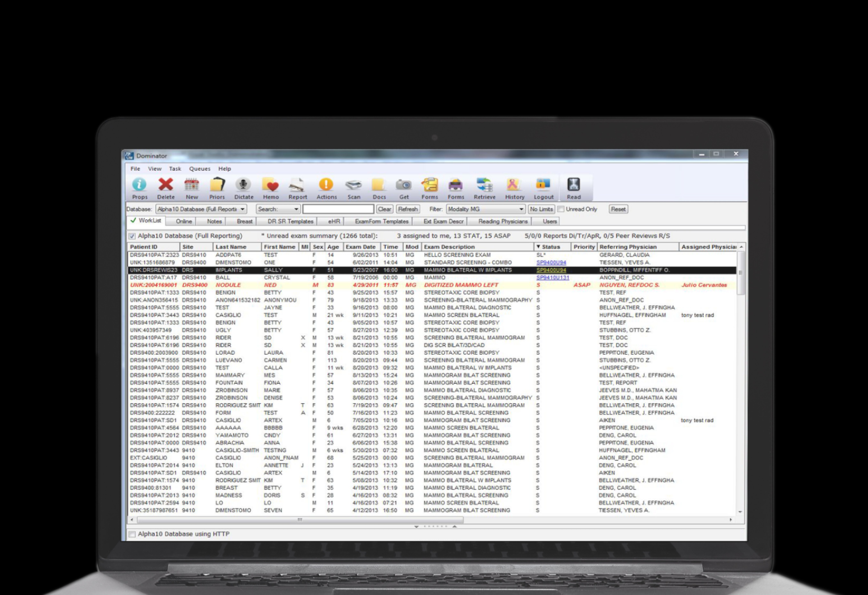
Task: Select the NODULE NED red ASAP row
Action: 432,285
